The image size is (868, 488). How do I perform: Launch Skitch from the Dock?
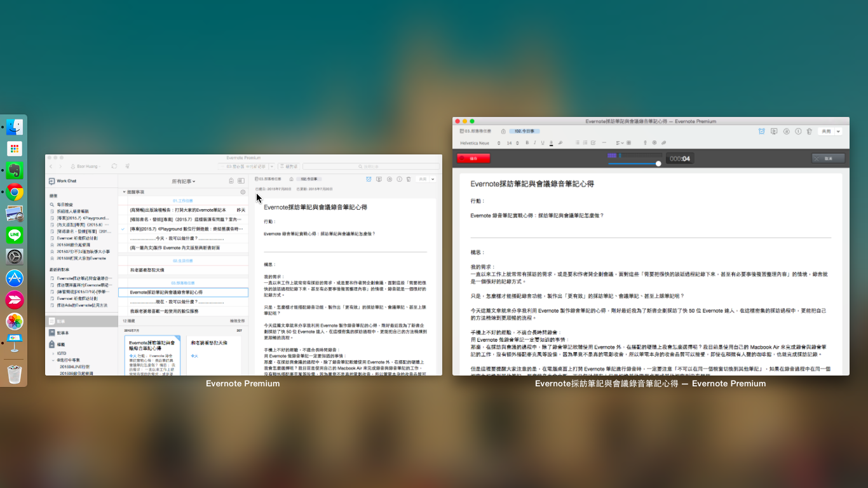pos(14,300)
